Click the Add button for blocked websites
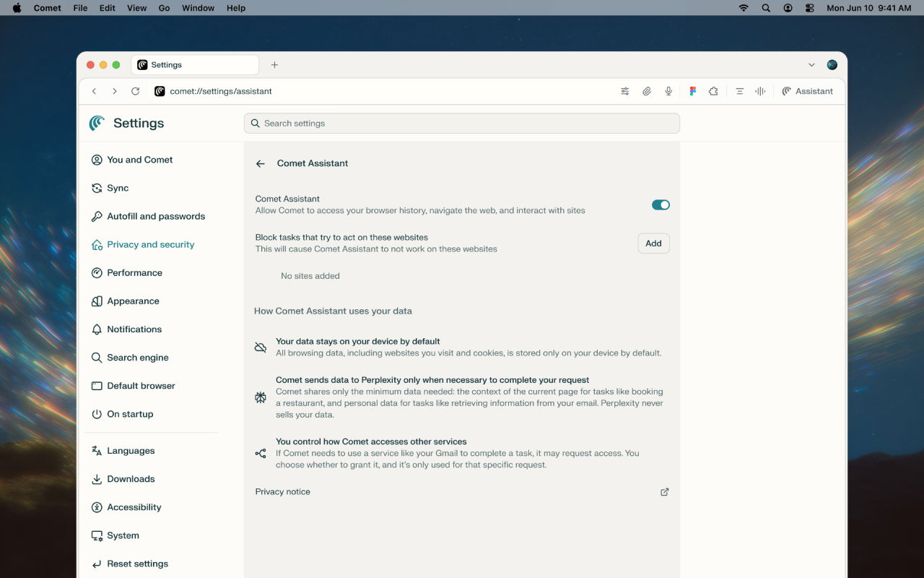 point(653,243)
